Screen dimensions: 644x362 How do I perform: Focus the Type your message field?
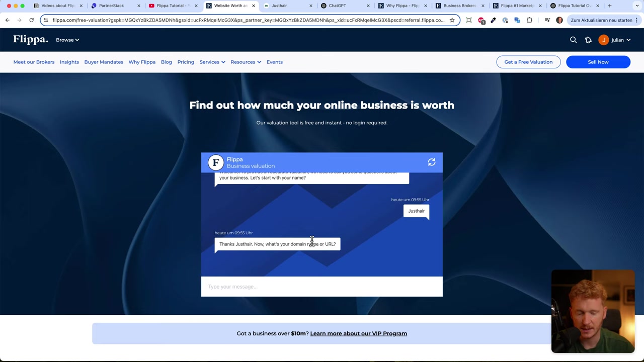(x=322, y=287)
